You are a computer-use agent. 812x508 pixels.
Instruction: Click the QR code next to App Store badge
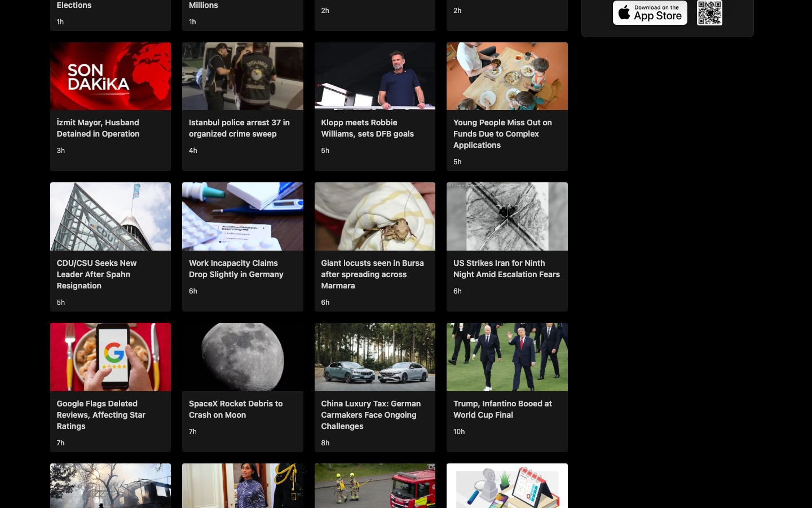coord(709,12)
